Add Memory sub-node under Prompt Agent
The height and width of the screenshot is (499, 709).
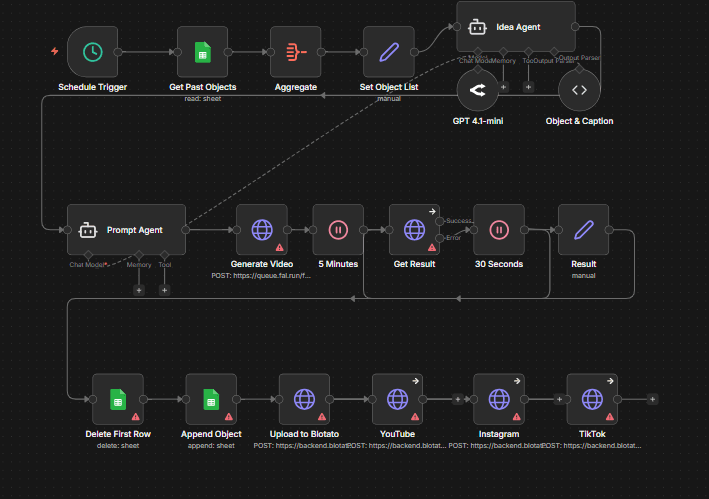coord(139,290)
